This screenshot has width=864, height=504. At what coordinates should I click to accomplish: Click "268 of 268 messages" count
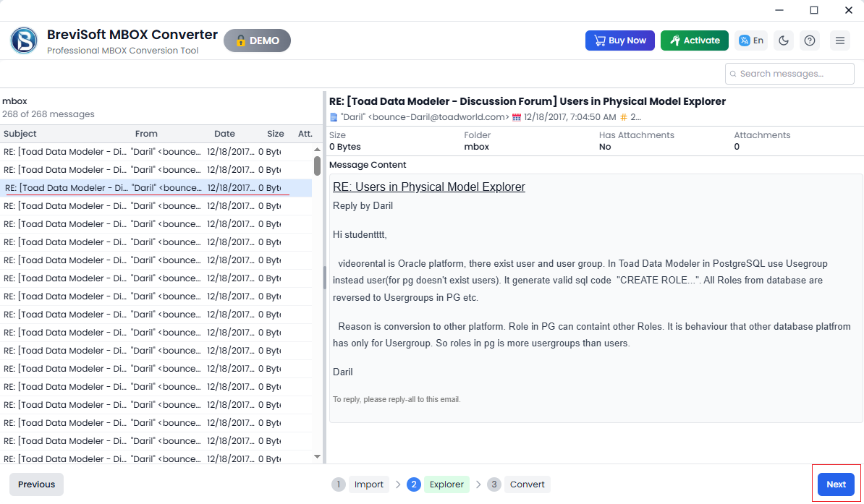[48, 114]
